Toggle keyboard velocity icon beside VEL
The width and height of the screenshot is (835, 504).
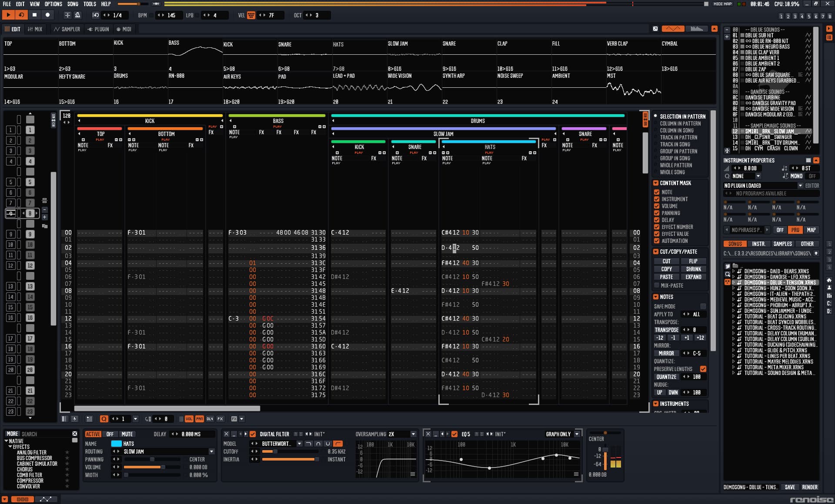click(x=251, y=15)
